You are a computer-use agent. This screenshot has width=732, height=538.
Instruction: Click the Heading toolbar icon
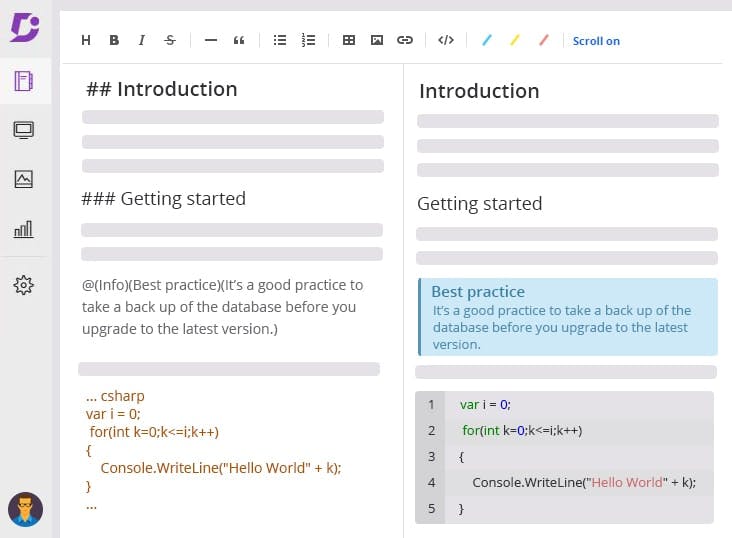[85, 40]
